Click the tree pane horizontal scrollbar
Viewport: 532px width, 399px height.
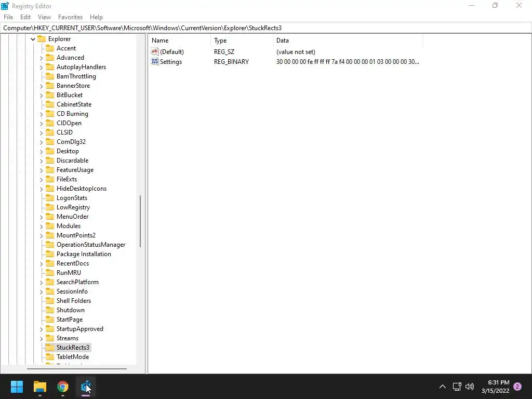tap(77, 368)
